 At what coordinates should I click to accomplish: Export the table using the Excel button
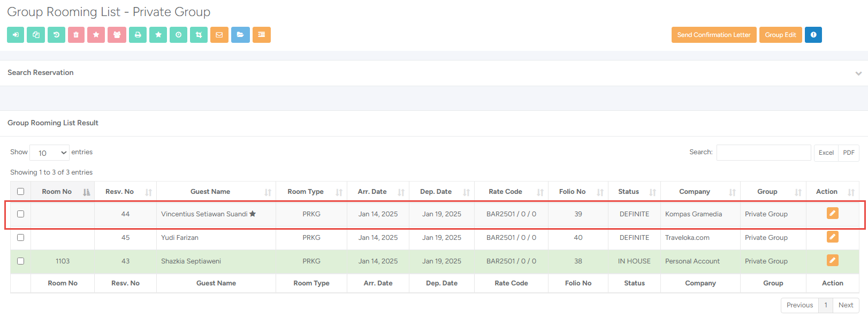(x=826, y=153)
